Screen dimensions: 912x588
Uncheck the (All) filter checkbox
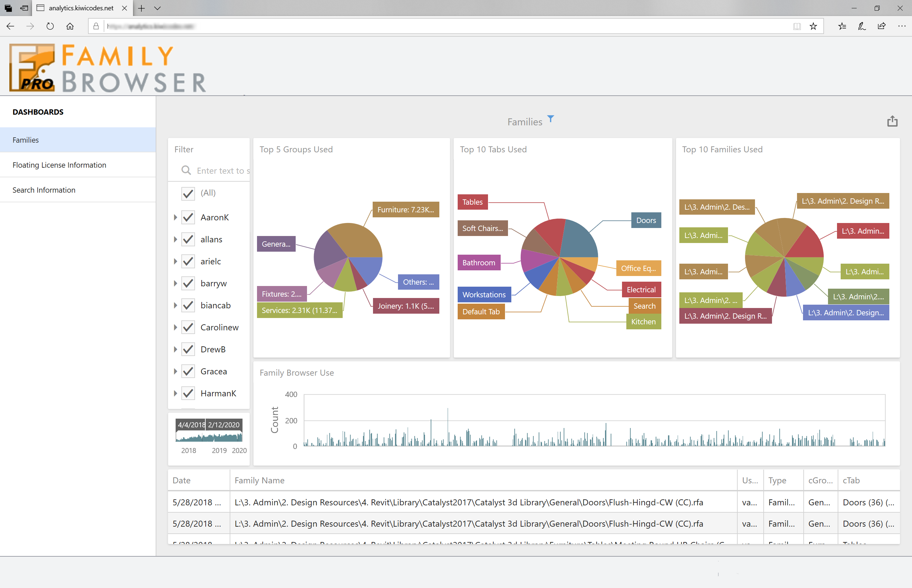tap(188, 193)
